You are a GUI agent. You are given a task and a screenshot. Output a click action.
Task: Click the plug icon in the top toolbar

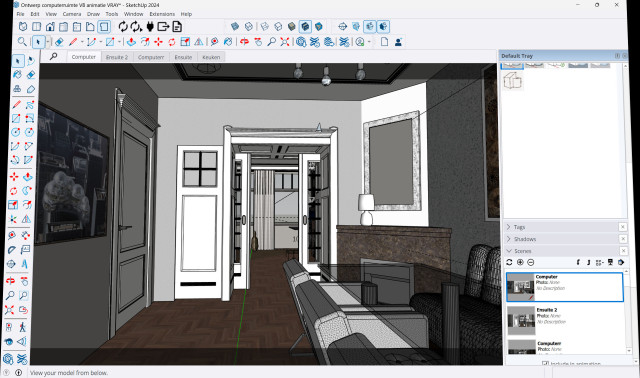pyautogui.click(x=150, y=27)
